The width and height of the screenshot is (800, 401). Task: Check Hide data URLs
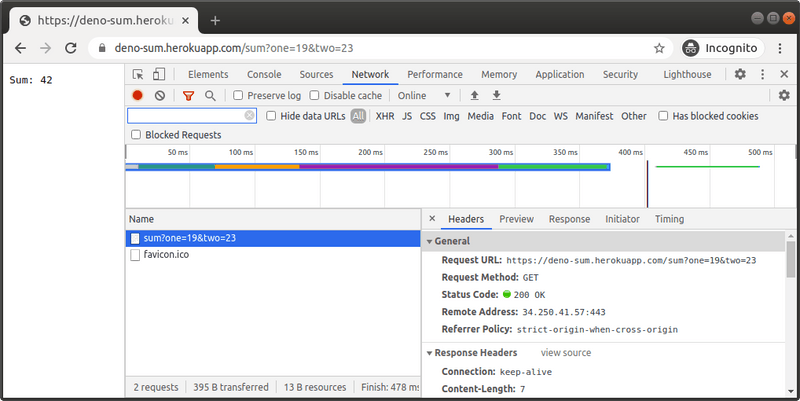271,116
